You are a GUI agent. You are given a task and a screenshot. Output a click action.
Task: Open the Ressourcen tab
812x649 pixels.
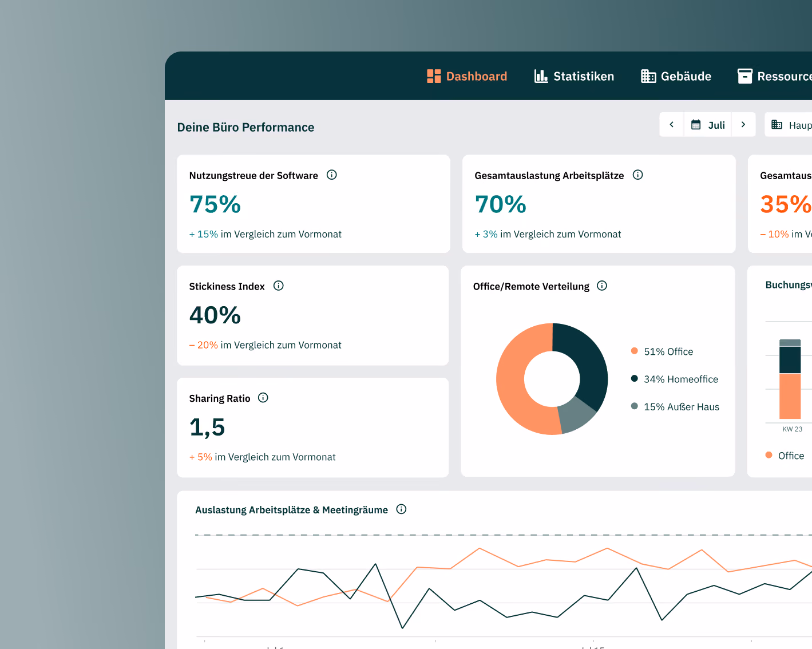[x=775, y=76]
